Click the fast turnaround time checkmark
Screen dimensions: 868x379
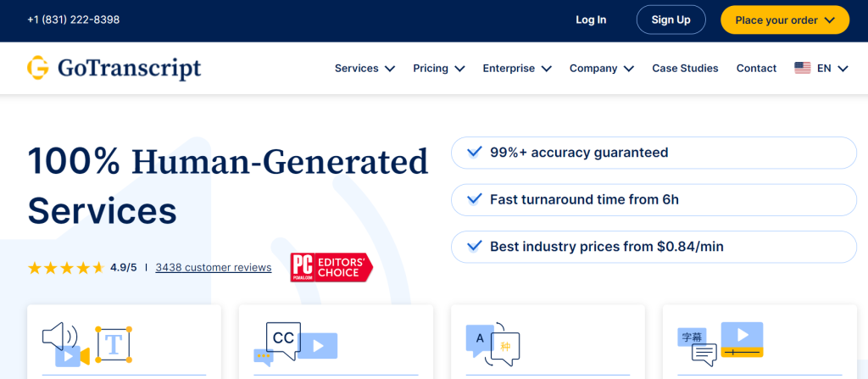coord(475,200)
